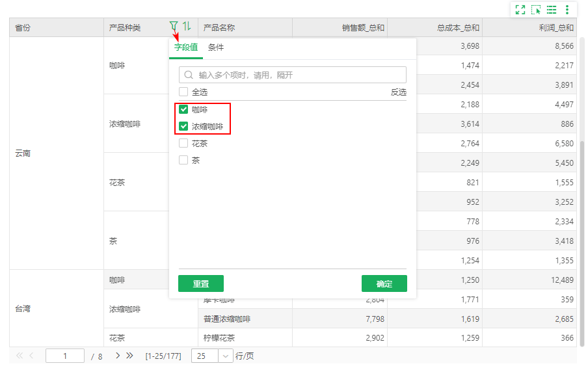
Task: Click the 重置 reset button
Action: point(201,283)
